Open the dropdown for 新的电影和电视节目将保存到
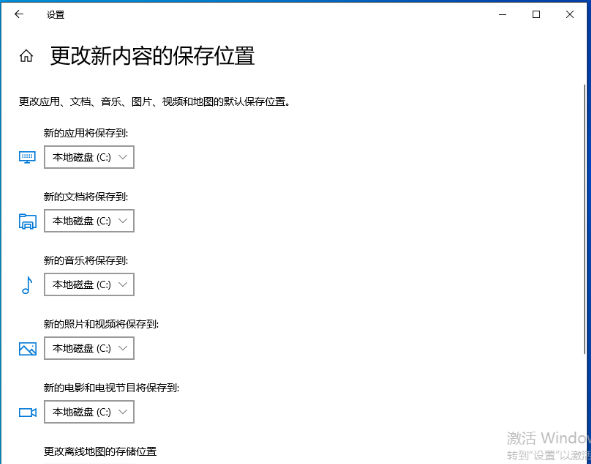Image resolution: width=591 pixels, height=464 pixels. point(89,412)
